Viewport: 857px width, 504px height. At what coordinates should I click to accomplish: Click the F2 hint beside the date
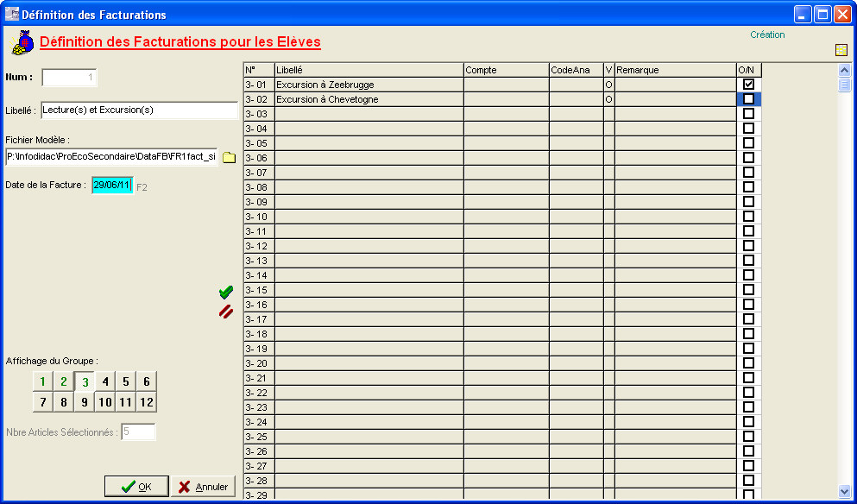pyautogui.click(x=142, y=187)
